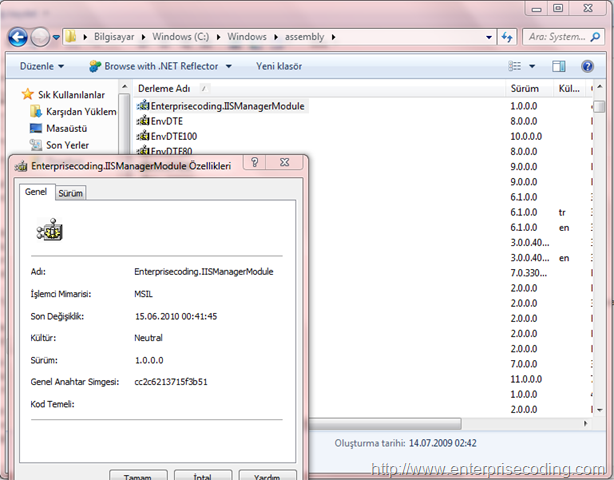
Task: Click Bilgisayar in the address path
Action: (114, 37)
